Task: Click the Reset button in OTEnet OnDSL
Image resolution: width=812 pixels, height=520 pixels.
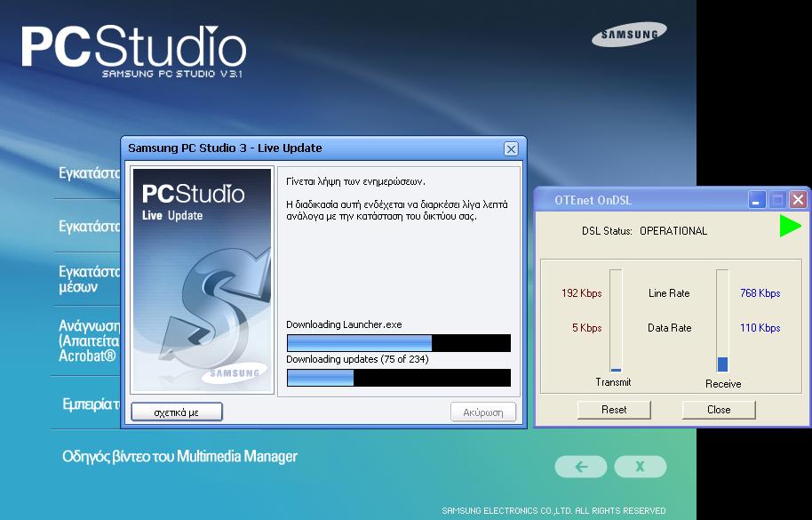Action: [x=614, y=409]
